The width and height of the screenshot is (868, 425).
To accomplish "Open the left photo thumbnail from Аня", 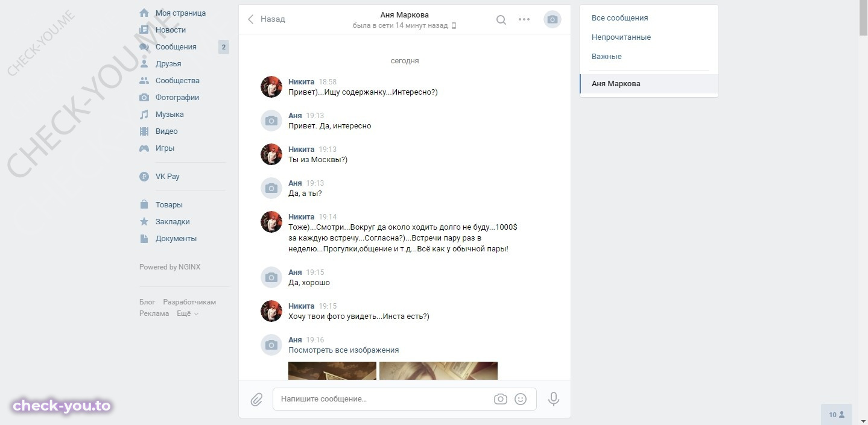I will pos(332,371).
